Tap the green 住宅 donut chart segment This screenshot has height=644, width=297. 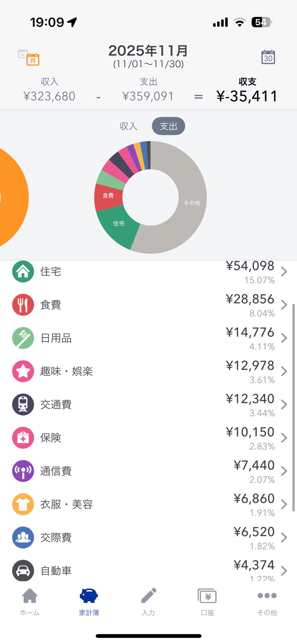118,225
